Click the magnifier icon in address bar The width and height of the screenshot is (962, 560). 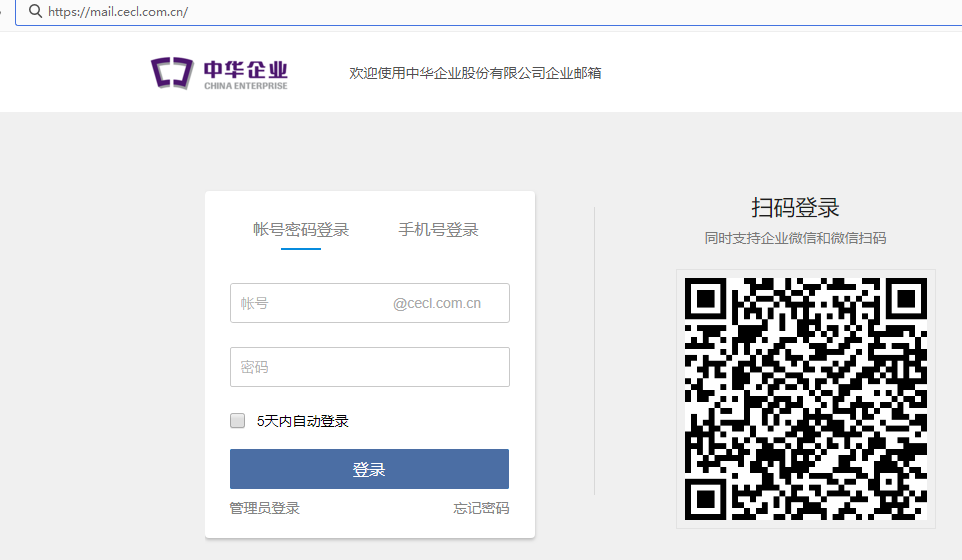click(x=35, y=12)
